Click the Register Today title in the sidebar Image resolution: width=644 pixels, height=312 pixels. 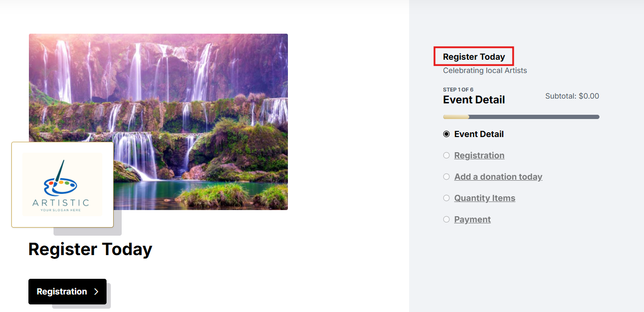[474, 57]
